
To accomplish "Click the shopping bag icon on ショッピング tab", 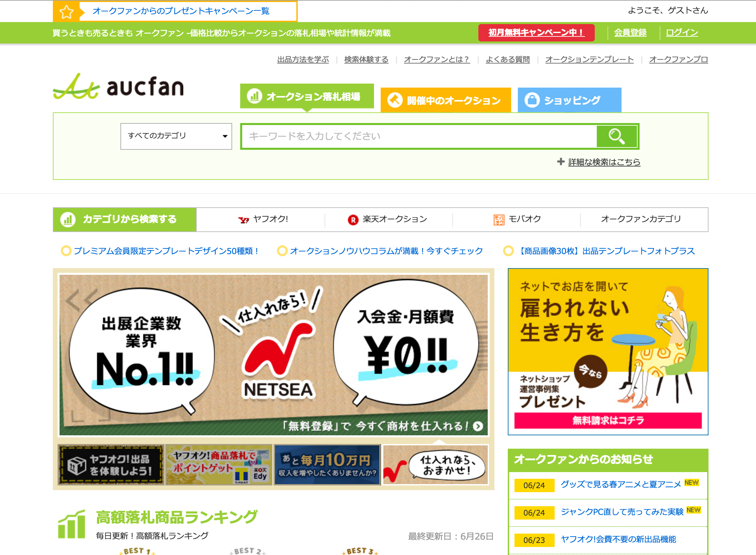I will [532, 99].
